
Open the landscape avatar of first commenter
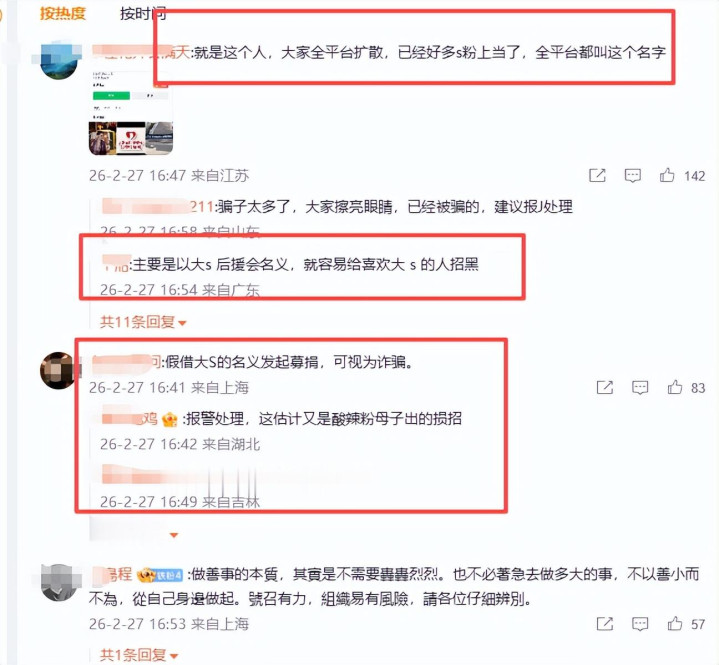coord(58,60)
